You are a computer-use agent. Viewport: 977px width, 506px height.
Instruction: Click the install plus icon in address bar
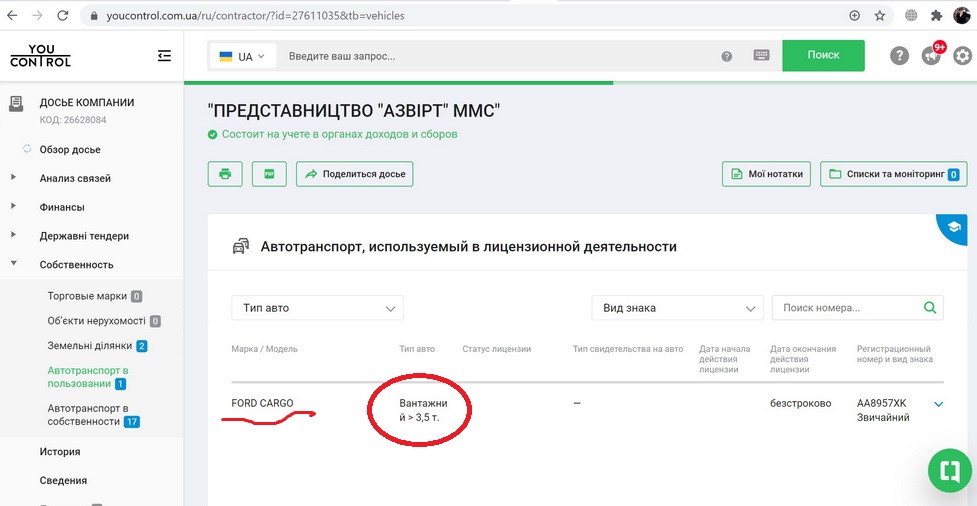point(855,16)
